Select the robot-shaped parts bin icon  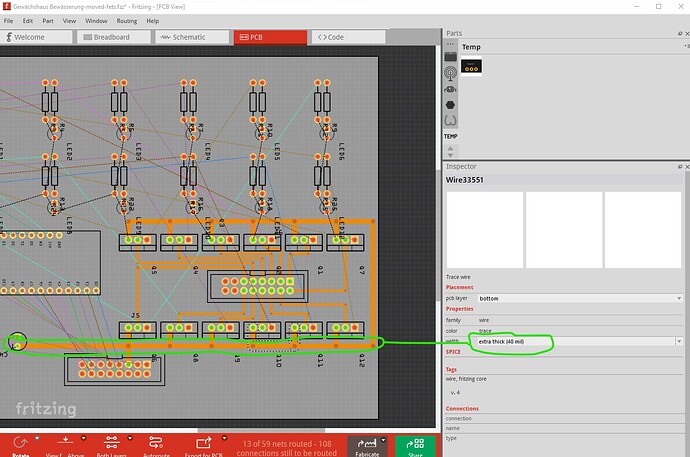(450, 89)
